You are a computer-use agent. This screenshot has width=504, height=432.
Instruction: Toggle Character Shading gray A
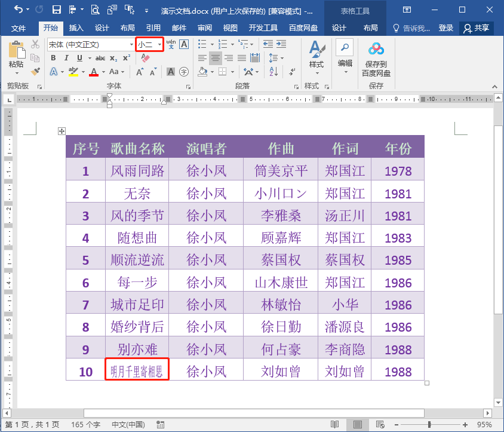point(171,72)
